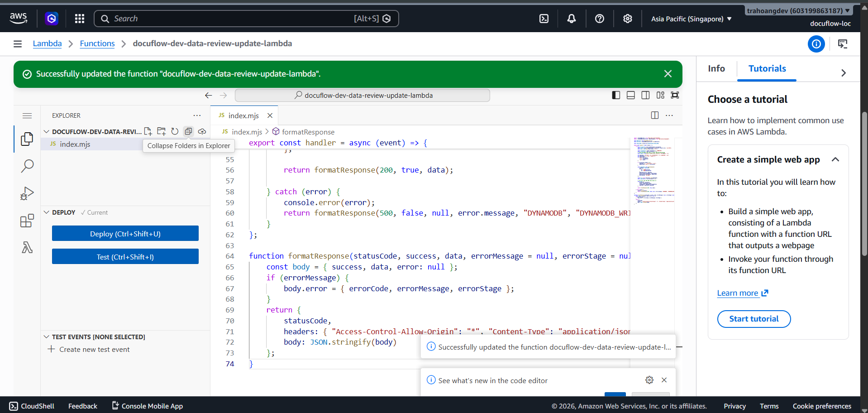Open the AWS services grid menu

coord(80,19)
